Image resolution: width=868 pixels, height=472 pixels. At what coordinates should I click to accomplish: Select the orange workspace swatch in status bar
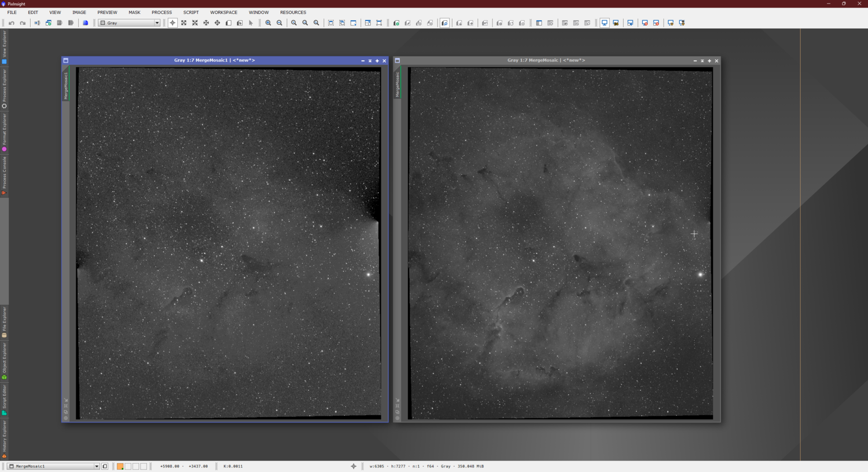120,466
